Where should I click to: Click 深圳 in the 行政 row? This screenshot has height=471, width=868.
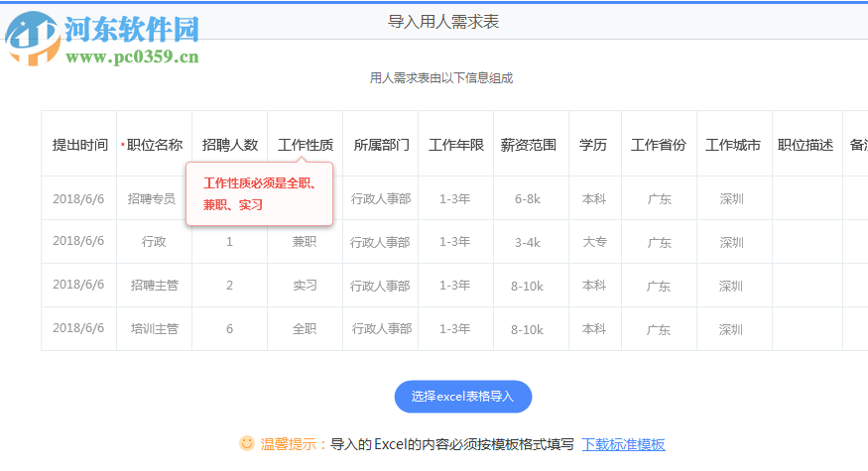click(x=731, y=242)
